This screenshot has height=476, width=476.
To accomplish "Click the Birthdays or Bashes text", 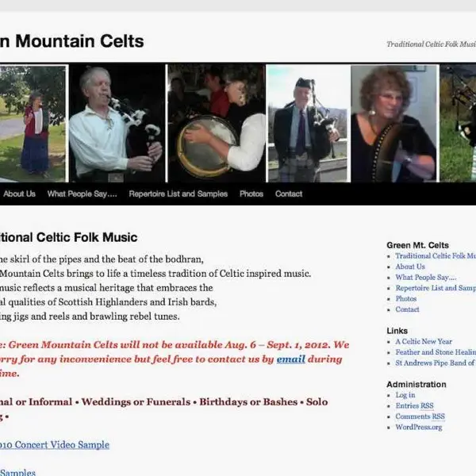I will tap(248, 402).
